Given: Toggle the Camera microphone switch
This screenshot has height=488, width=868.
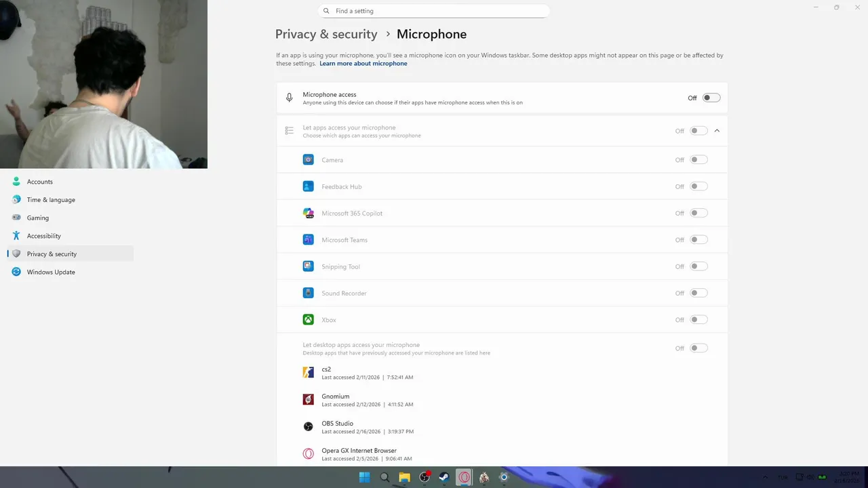Looking at the screenshot, I should pos(698,160).
